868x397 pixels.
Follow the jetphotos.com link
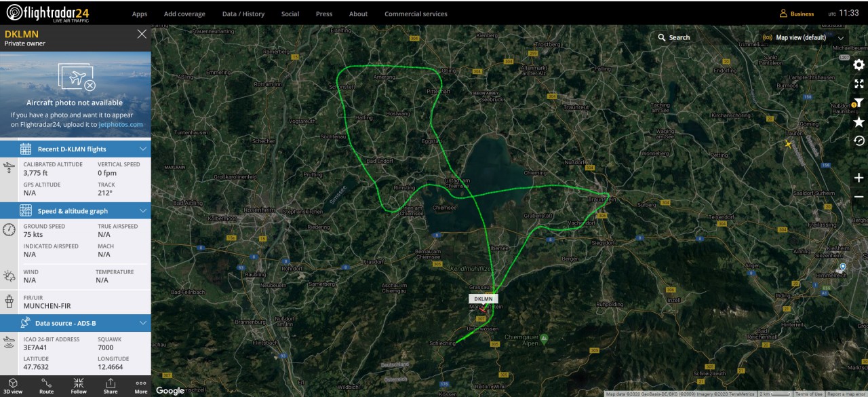[x=121, y=124]
